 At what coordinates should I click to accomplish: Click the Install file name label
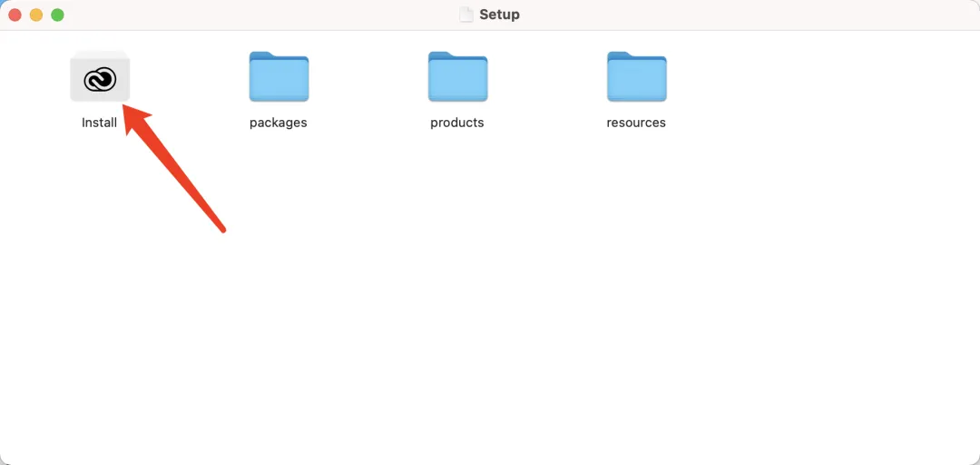point(100,123)
